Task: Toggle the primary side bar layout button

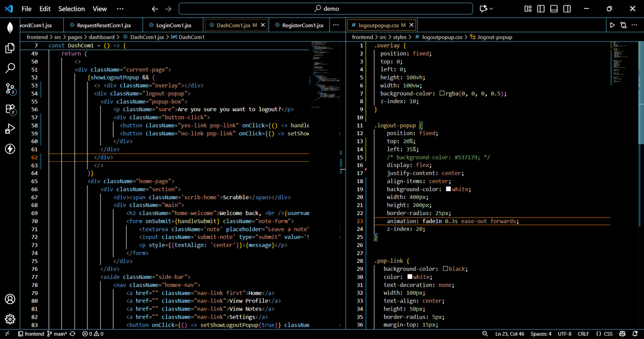Action: [541, 9]
